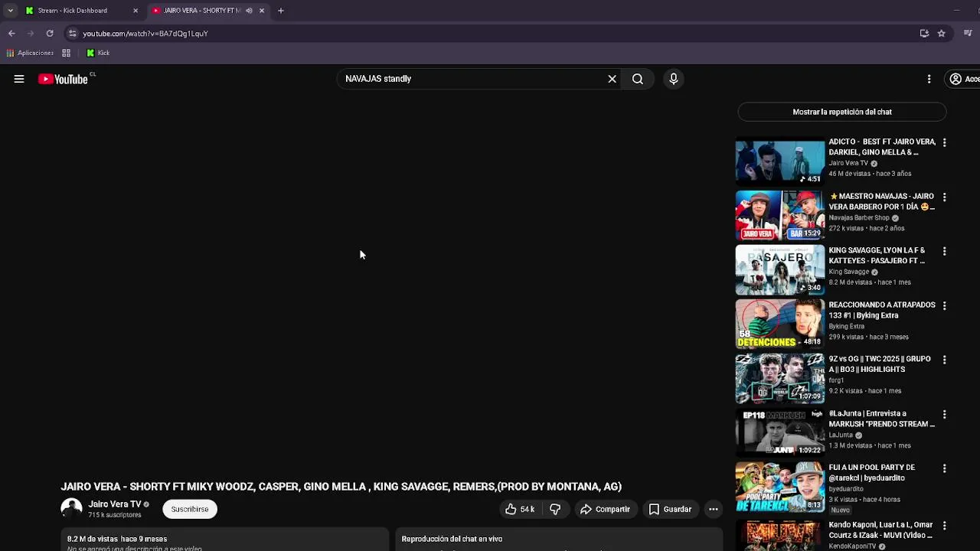Open Byking Extra channel name
The image size is (980, 551).
pyautogui.click(x=846, y=326)
